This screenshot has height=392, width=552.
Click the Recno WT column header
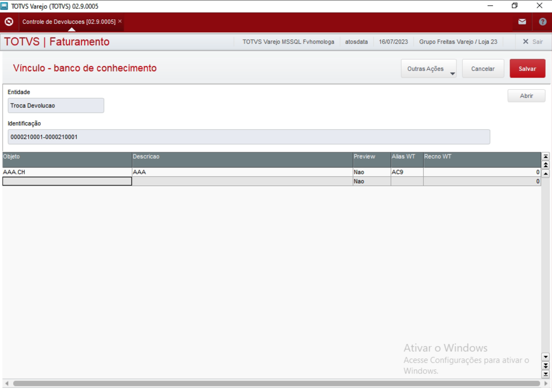click(x=482, y=160)
